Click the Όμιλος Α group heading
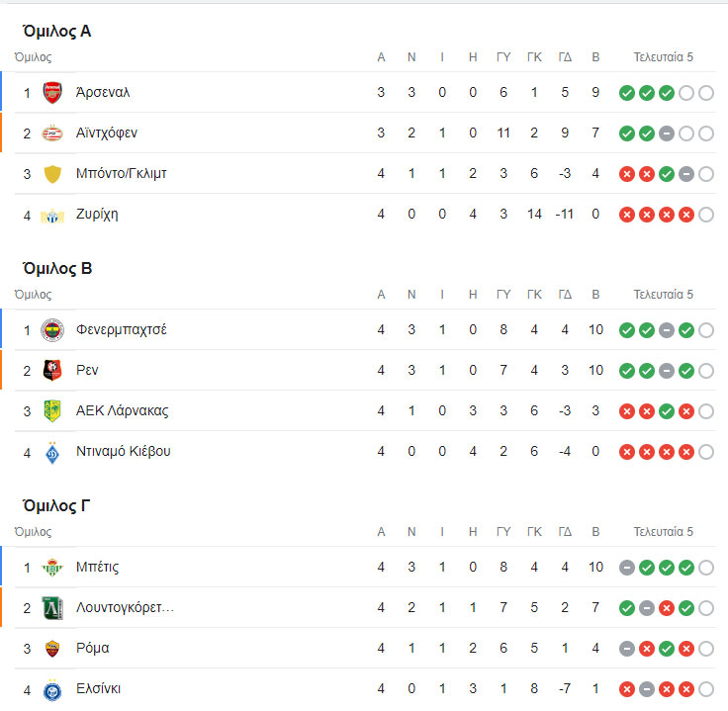The image size is (728, 711). click(56, 31)
